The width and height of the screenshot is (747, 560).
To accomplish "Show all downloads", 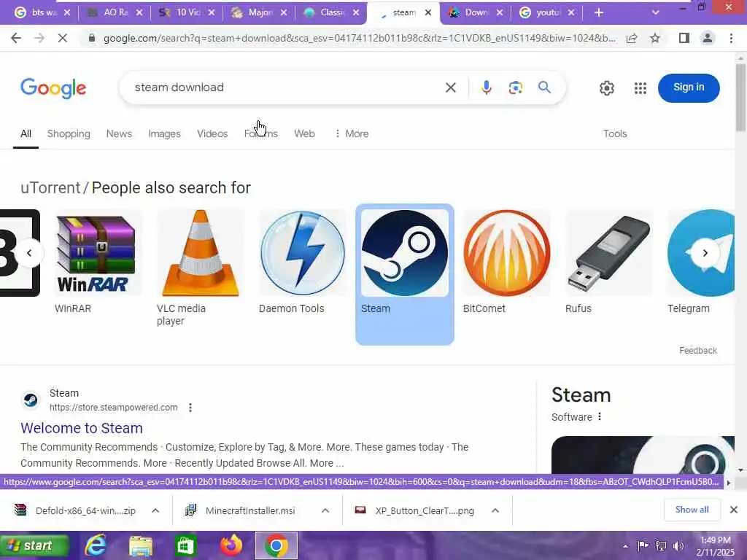I will point(692,510).
